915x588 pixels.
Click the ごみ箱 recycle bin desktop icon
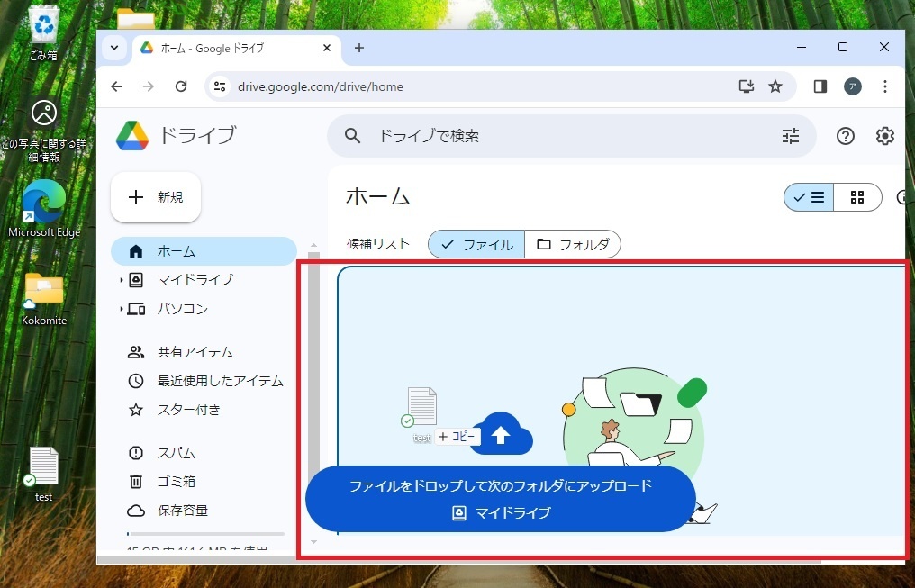click(x=44, y=33)
